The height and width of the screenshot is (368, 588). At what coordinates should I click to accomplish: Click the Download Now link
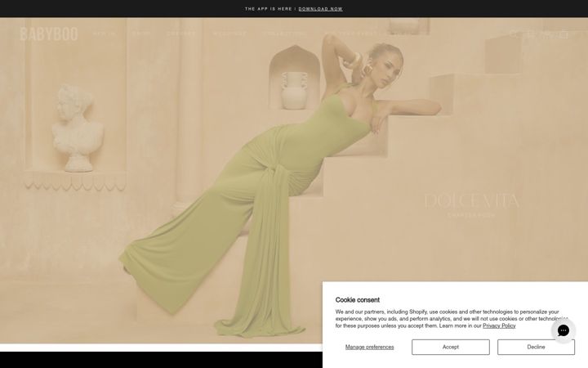(x=320, y=9)
